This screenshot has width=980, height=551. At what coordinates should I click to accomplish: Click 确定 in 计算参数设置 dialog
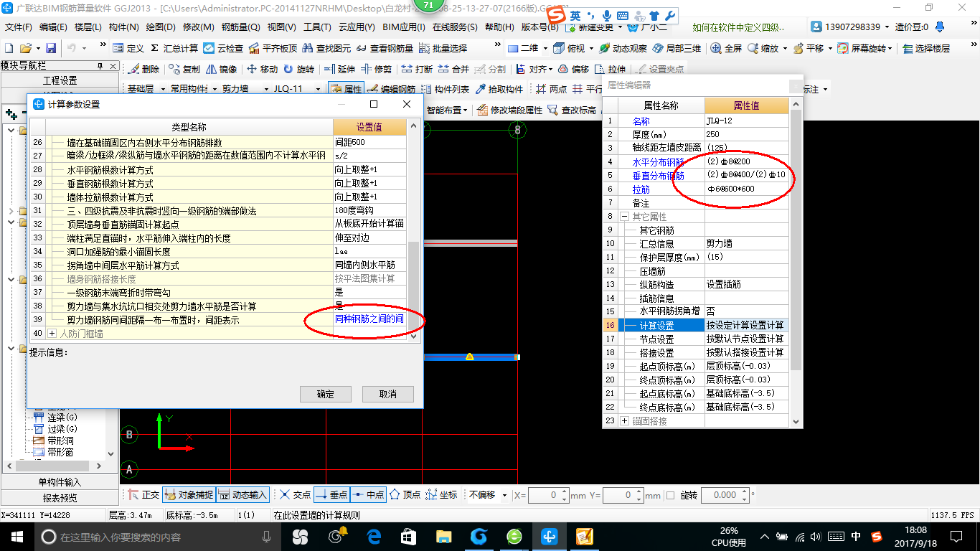(x=326, y=394)
